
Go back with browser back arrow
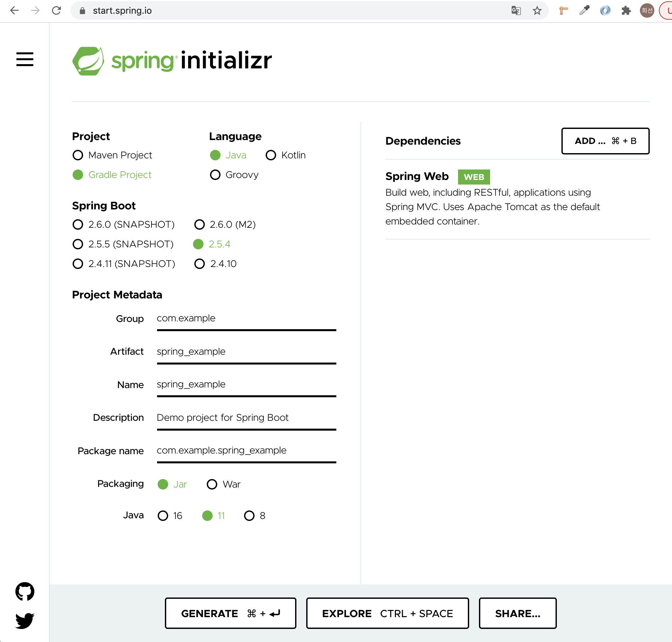pos(14,10)
